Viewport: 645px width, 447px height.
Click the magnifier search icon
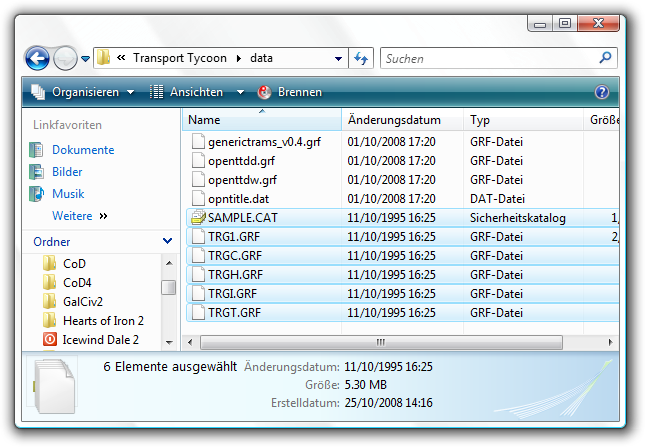(x=606, y=58)
